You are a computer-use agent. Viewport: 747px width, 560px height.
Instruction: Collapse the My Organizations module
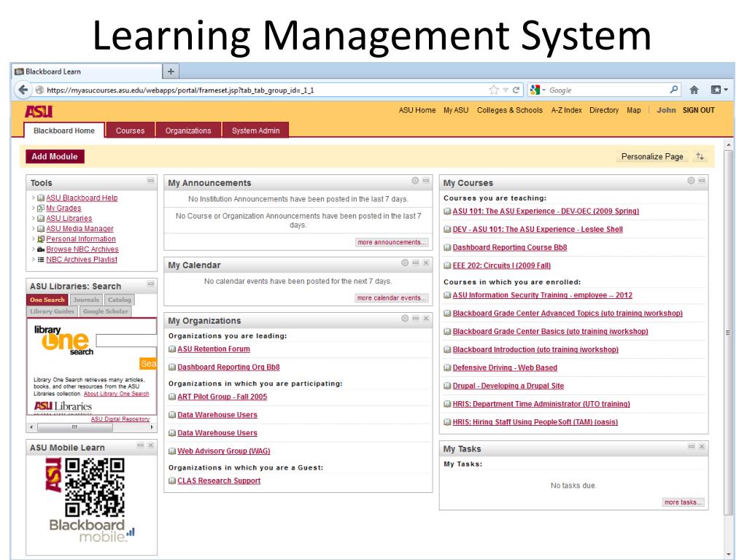tap(415, 319)
